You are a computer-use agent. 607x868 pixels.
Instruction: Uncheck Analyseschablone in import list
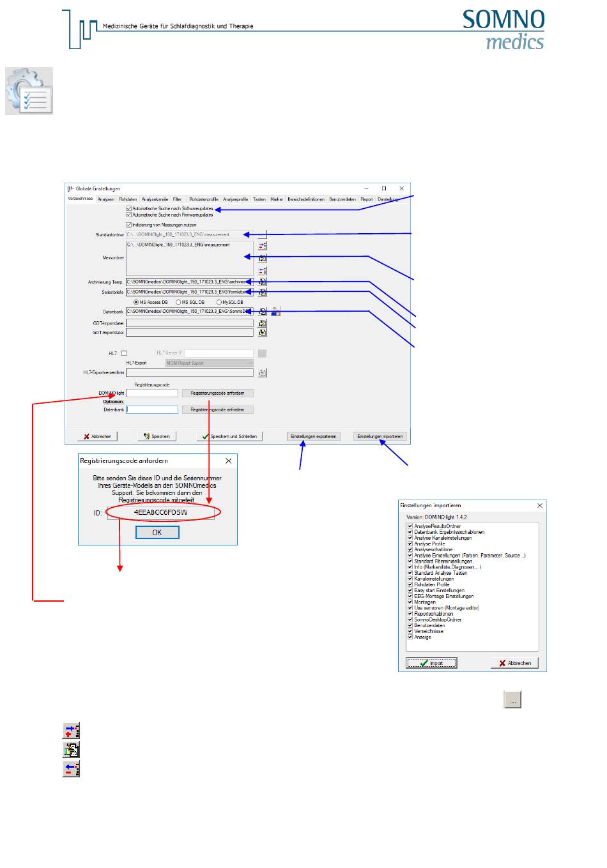tap(410, 549)
